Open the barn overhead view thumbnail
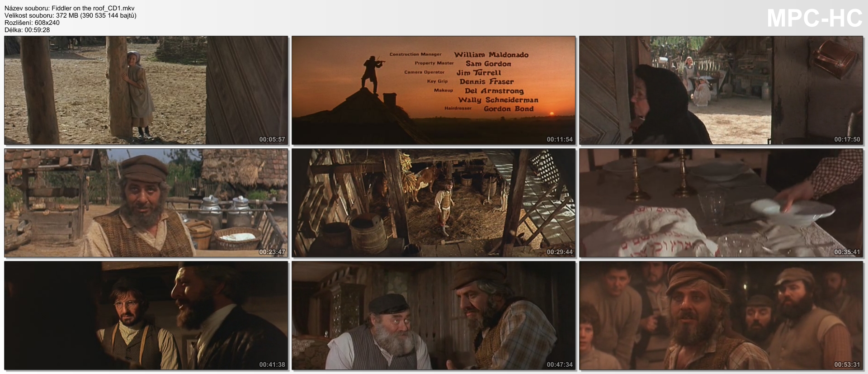The width and height of the screenshot is (868, 374). pos(433,203)
